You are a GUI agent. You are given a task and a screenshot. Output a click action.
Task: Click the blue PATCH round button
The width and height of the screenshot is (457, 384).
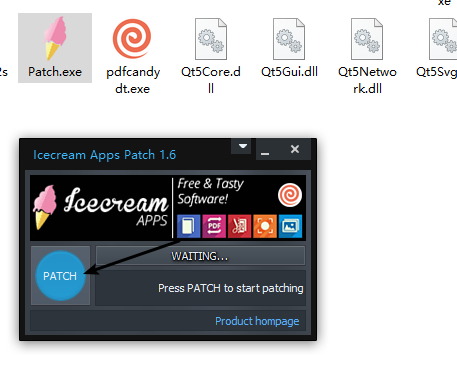point(60,276)
